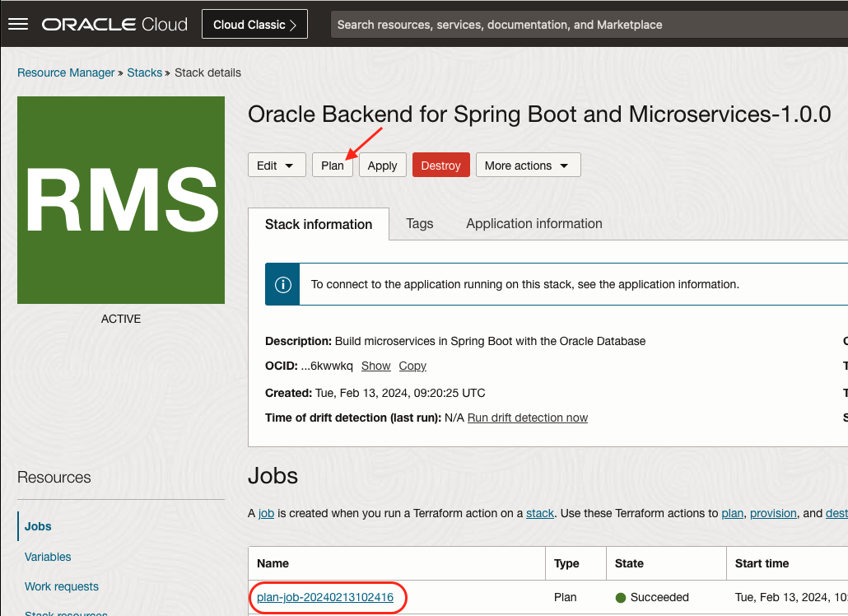Click the Apply button
The image size is (848, 616).
click(382, 165)
